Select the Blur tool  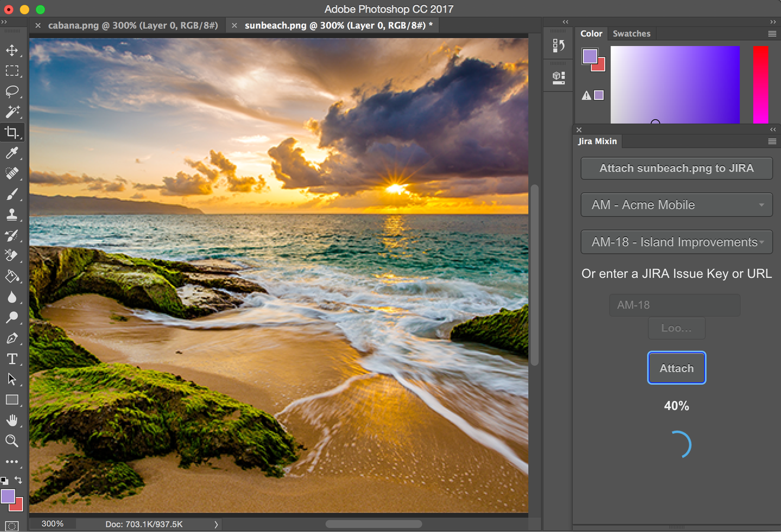tap(12, 297)
